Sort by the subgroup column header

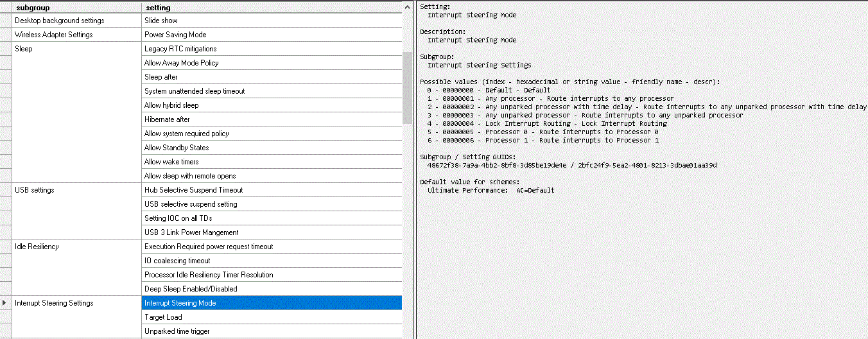[x=77, y=7]
